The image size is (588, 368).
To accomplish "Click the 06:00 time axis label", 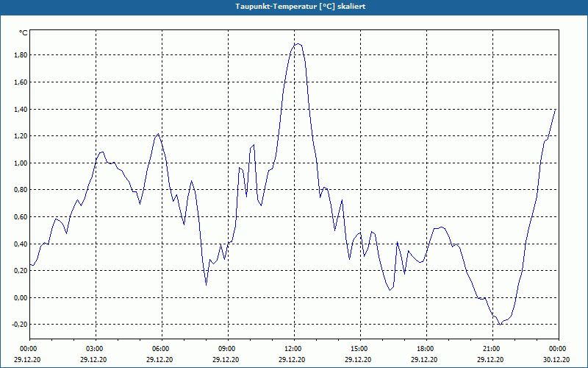I will 162,349.
